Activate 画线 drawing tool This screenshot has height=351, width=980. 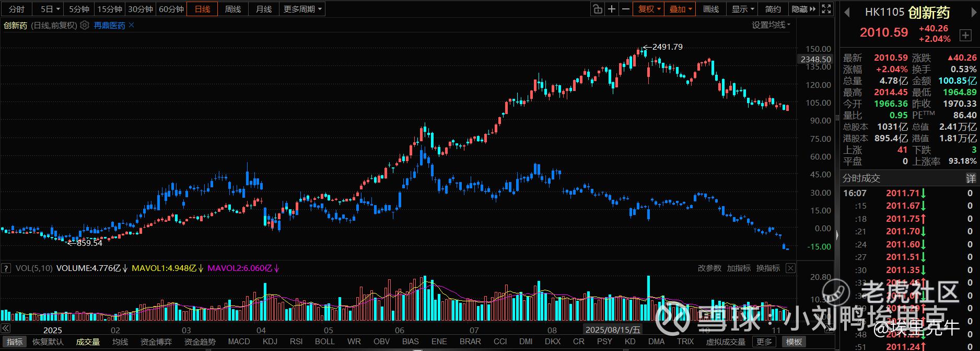[711, 9]
